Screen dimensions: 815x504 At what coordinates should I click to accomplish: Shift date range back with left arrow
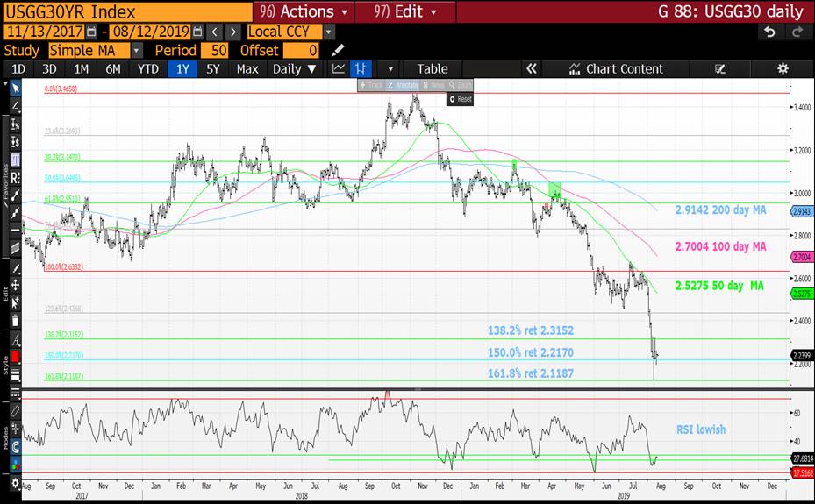point(214,32)
